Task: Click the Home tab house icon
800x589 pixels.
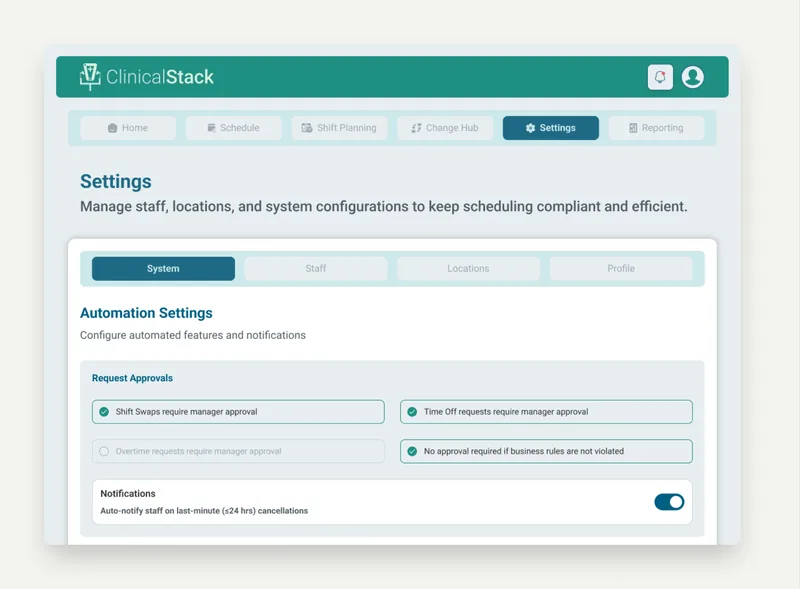Action: coord(113,128)
